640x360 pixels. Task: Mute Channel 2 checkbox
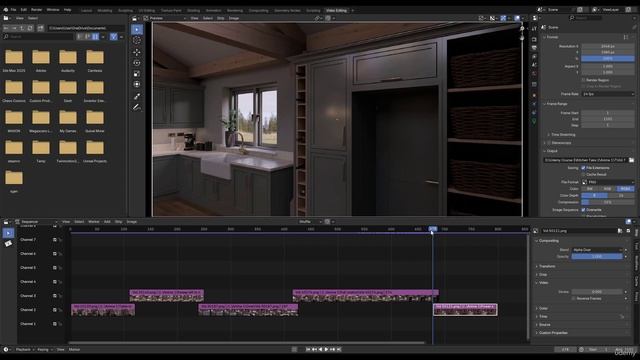[x=55, y=310]
